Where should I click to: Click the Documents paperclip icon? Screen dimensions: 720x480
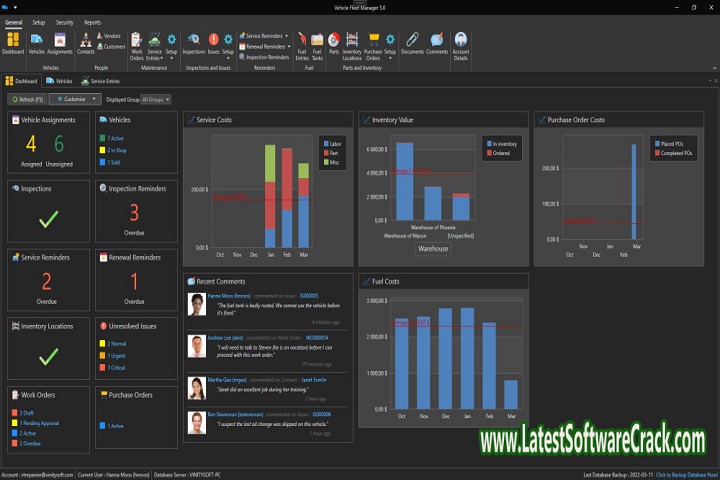click(412, 42)
